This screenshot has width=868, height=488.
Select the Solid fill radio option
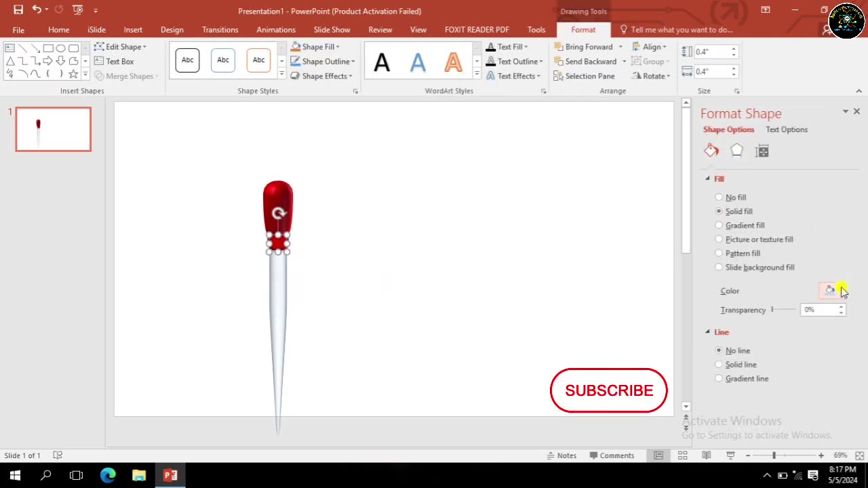point(719,211)
